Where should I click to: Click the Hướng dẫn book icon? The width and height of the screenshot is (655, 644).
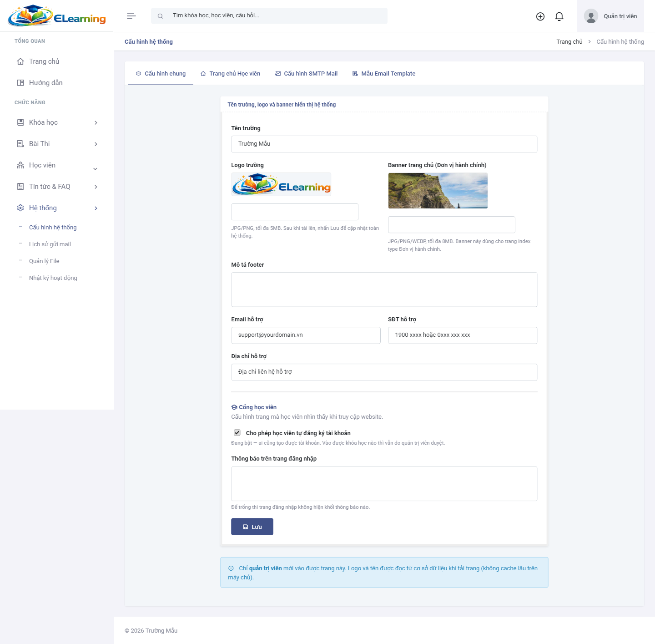tap(20, 83)
